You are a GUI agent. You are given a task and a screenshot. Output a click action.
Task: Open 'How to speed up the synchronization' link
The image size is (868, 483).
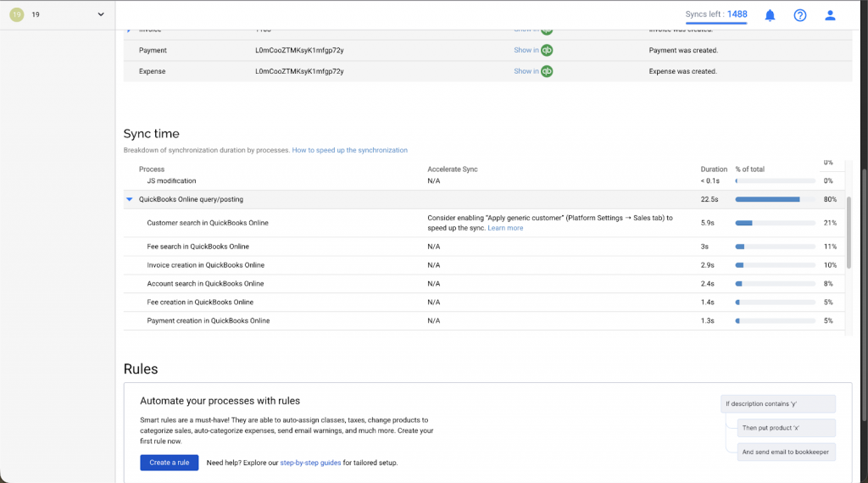point(349,150)
